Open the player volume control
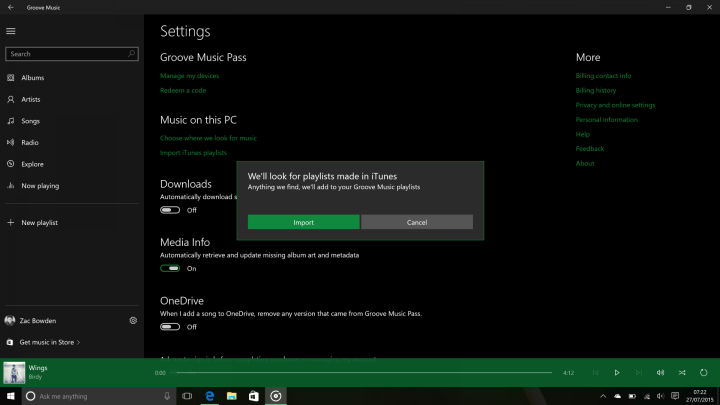This screenshot has width=720, height=405. tap(660, 372)
